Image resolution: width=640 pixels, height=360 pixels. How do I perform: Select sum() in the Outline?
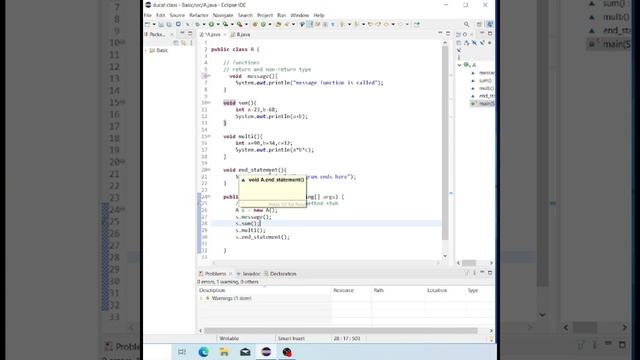[x=485, y=80]
